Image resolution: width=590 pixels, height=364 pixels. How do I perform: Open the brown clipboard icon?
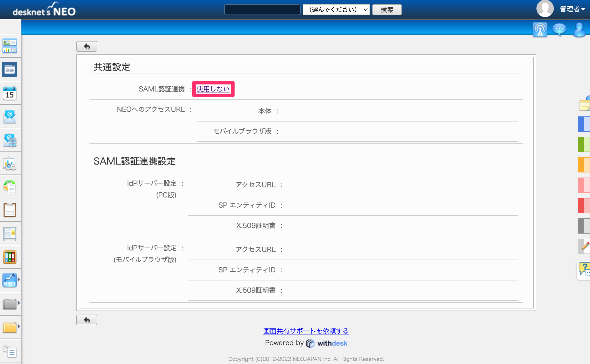[x=10, y=210]
